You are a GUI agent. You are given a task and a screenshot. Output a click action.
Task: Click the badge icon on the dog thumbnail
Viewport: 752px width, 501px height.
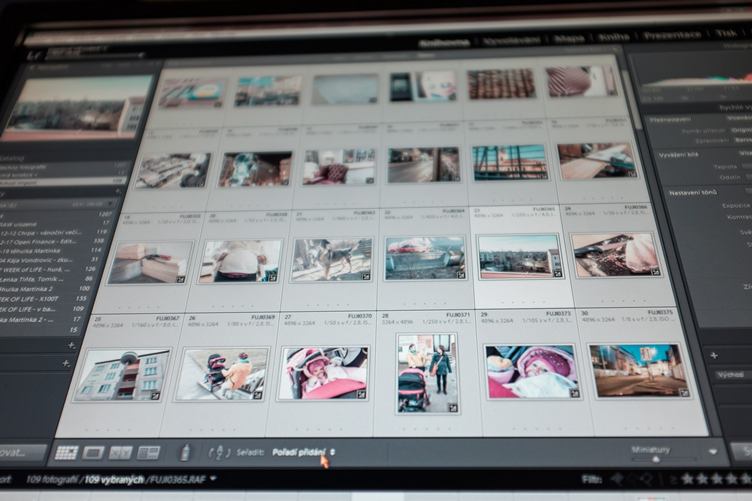coord(366,276)
